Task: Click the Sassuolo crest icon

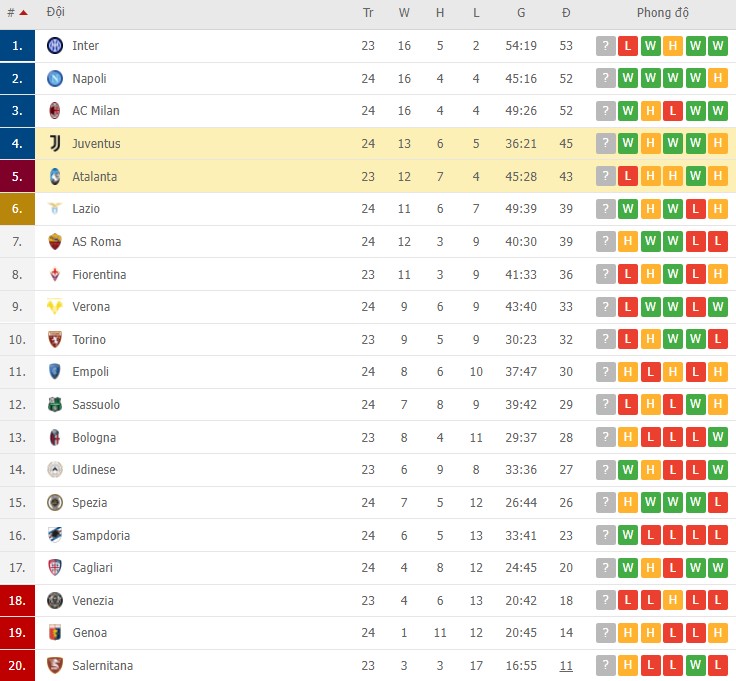Action: (55, 405)
